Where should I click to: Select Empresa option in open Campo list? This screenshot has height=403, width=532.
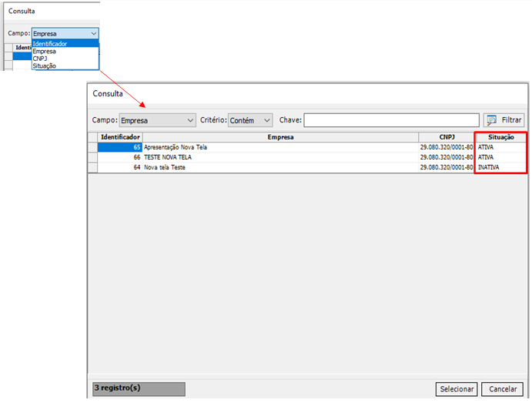(65, 52)
